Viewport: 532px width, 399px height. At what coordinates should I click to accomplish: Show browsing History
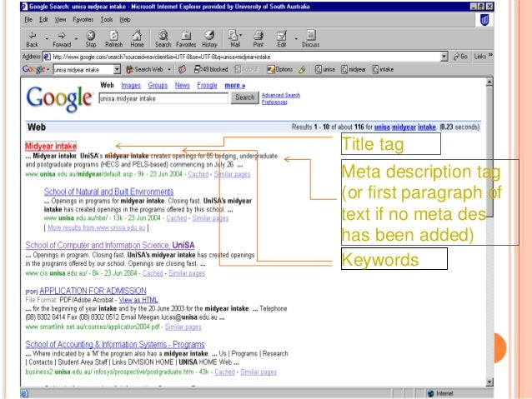pyautogui.click(x=209, y=39)
